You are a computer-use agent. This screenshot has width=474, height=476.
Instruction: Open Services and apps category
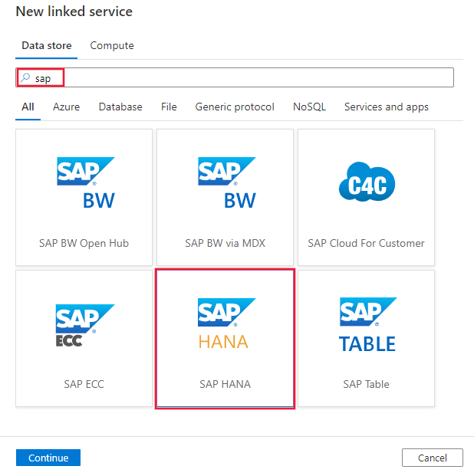(386, 107)
